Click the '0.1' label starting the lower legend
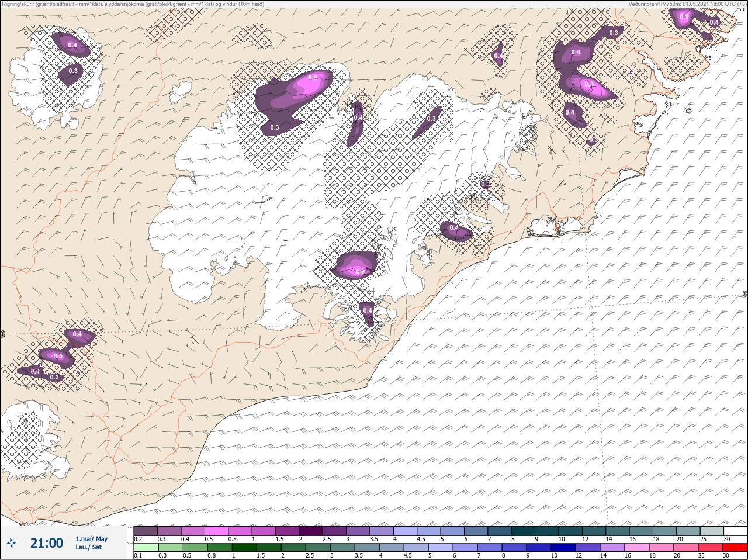The width and height of the screenshot is (748, 560). (x=138, y=555)
